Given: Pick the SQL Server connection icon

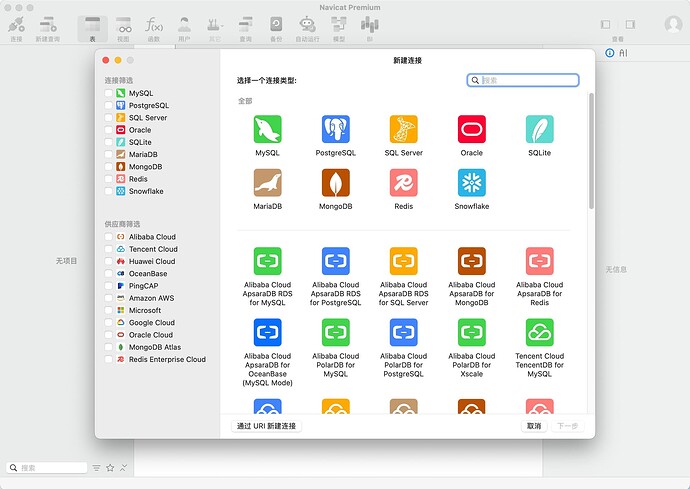Looking at the screenshot, I should (404, 129).
